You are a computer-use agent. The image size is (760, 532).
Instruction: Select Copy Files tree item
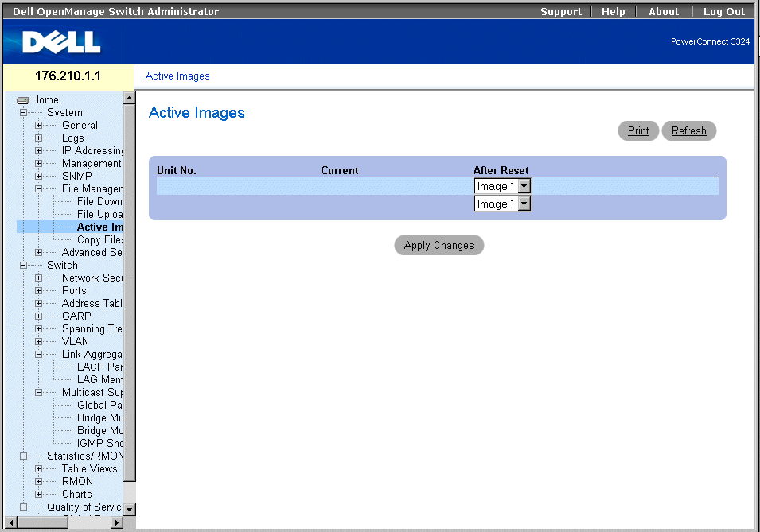click(x=99, y=240)
